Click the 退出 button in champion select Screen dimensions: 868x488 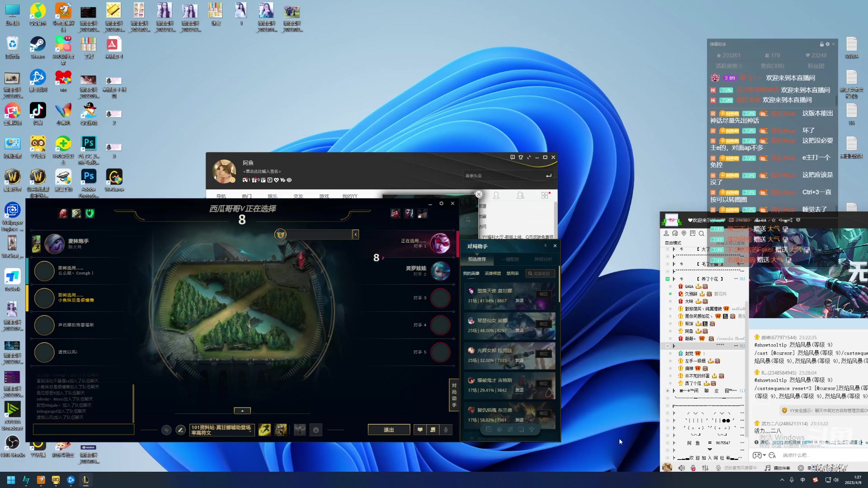(389, 430)
